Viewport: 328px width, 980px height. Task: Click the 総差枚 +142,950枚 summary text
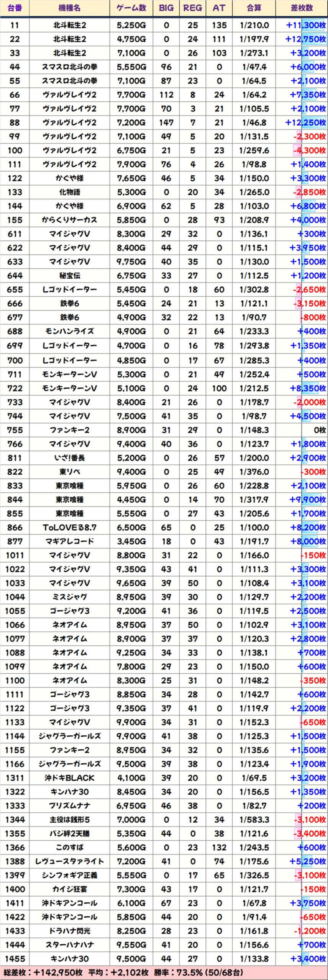coord(43,972)
